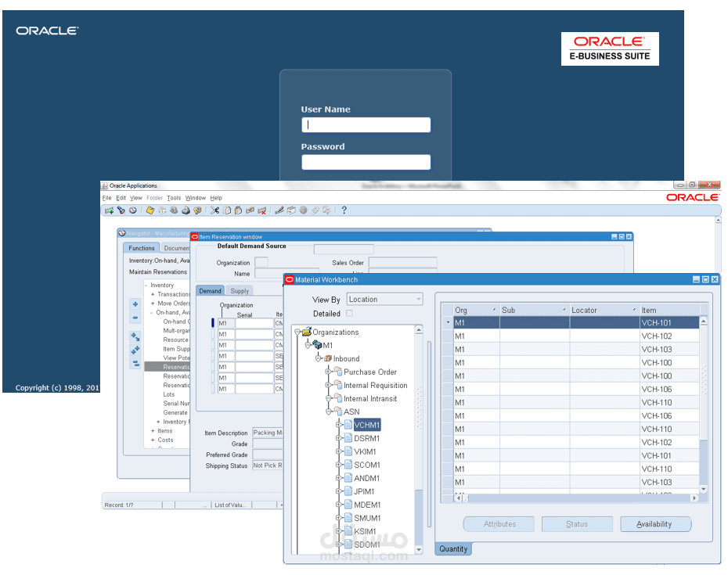Switch to the Supply tab

tap(240, 291)
